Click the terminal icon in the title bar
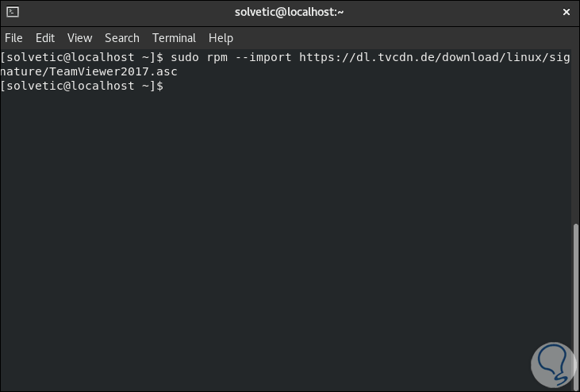 [x=12, y=12]
